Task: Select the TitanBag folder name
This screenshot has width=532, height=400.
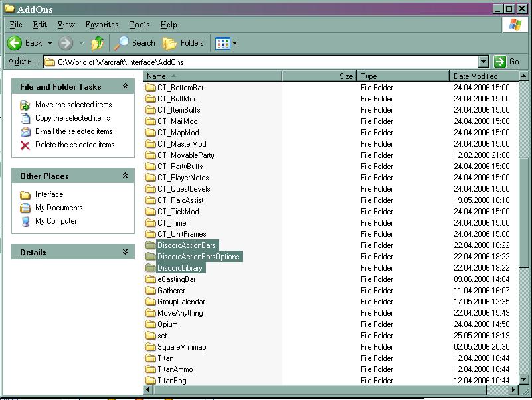Action: (x=171, y=381)
